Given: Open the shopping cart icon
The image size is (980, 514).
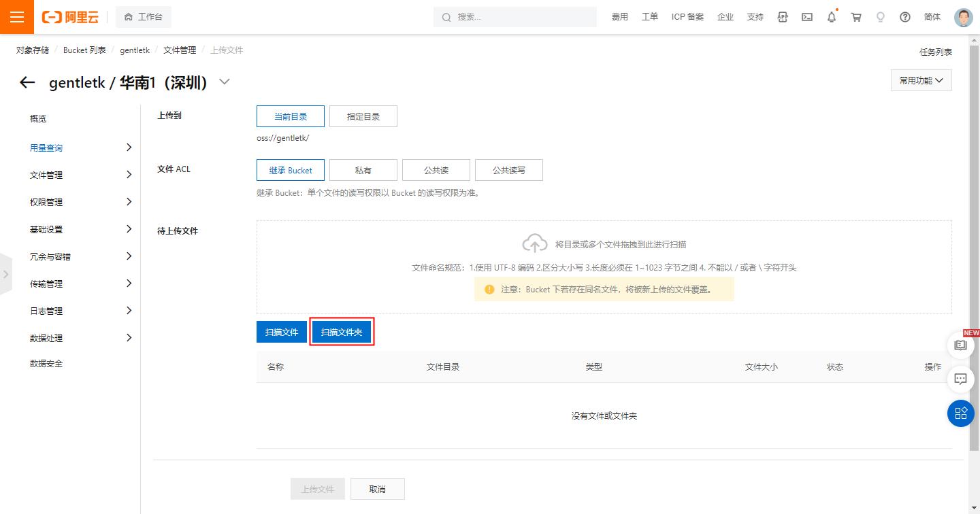Looking at the screenshot, I should coord(856,17).
